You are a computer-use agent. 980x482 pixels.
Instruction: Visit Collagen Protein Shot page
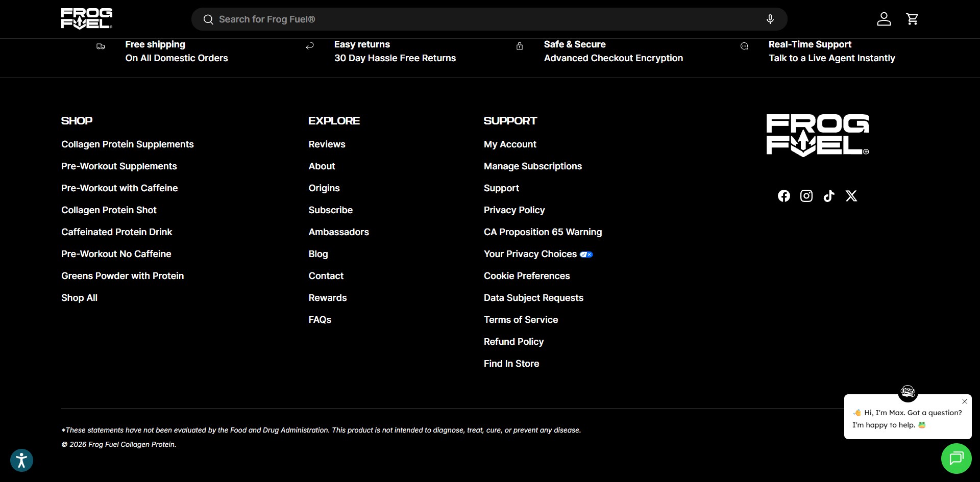(x=109, y=210)
